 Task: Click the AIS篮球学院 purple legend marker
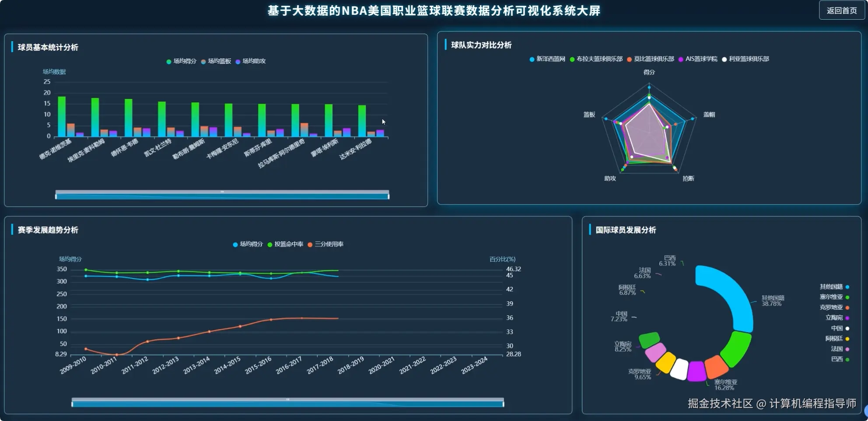pos(680,59)
